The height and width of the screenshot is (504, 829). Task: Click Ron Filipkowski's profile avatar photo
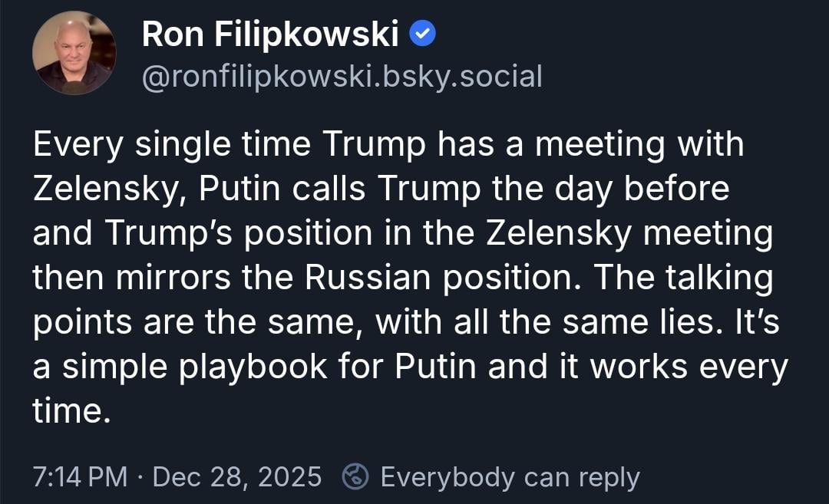pos(74,53)
